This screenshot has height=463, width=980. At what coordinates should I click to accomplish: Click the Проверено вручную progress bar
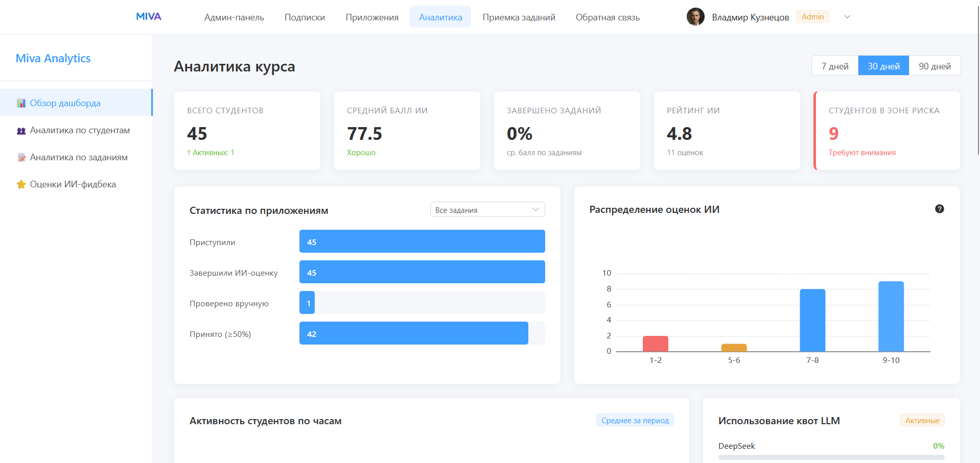(422, 303)
